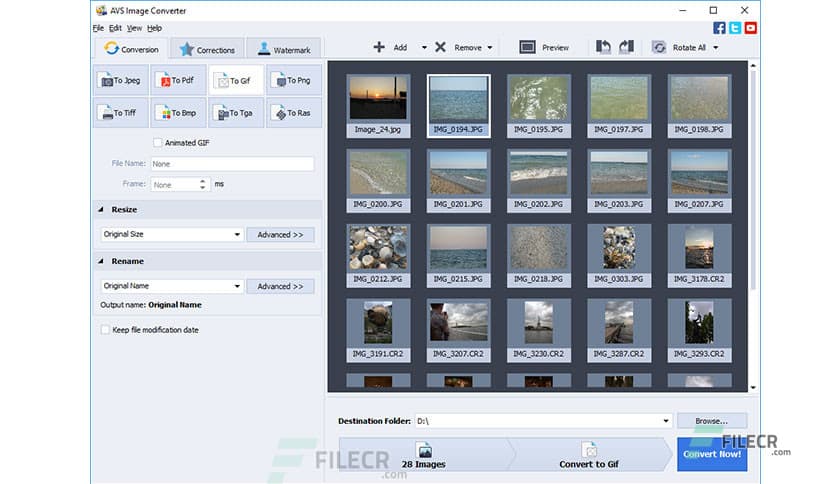
Task: Click Advanced button in Rename section
Action: point(280,286)
